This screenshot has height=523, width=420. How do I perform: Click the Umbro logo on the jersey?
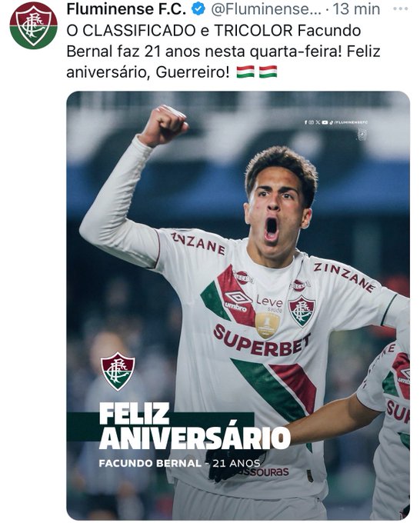tap(237, 301)
